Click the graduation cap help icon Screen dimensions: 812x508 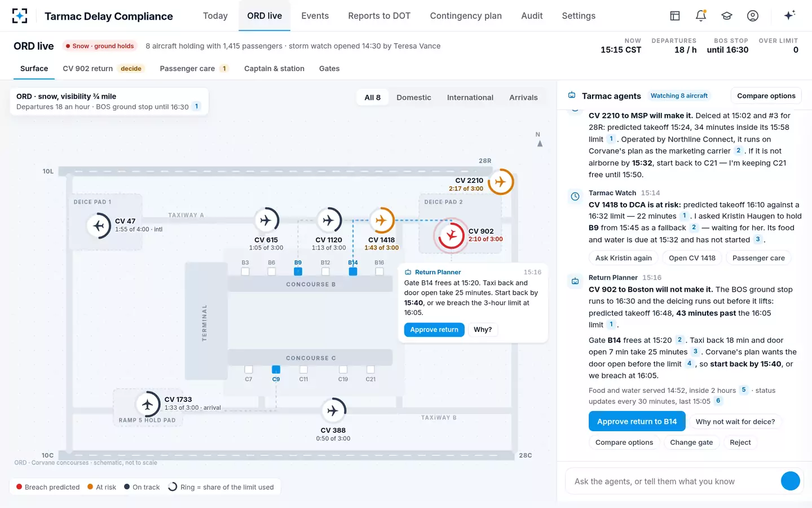pyautogui.click(x=727, y=16)
